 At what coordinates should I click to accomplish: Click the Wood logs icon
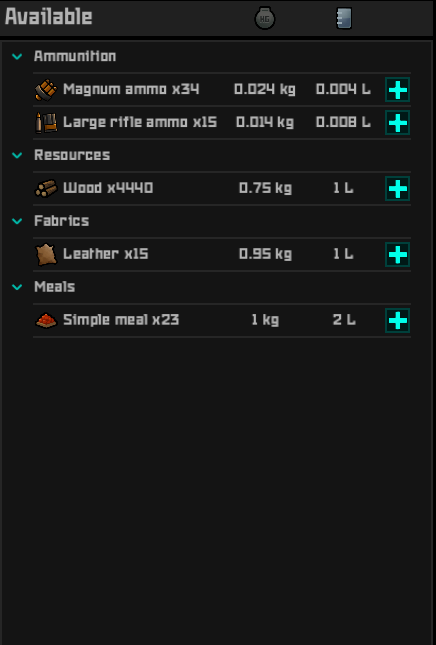(46, 188)
